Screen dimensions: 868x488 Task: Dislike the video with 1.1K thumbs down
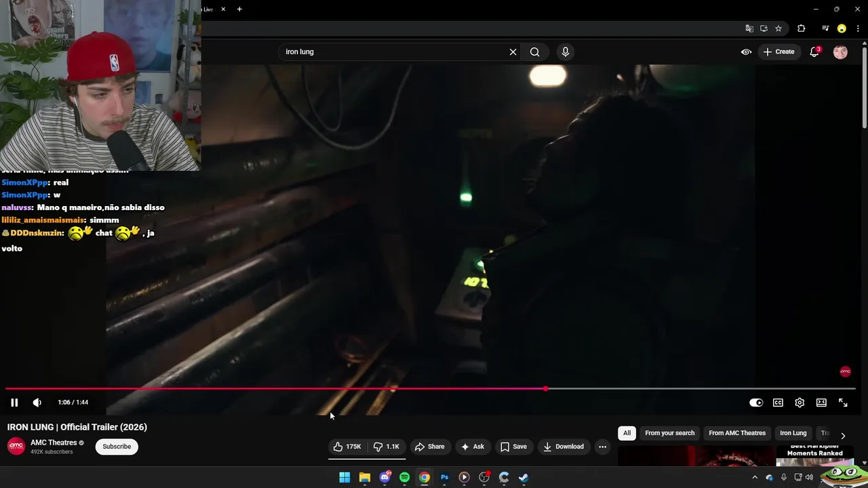[x=387, y=447]
